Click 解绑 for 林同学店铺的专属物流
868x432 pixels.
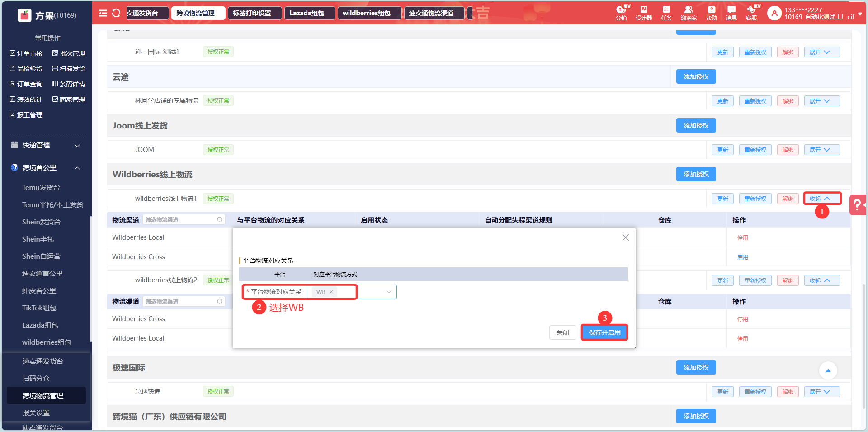coord(788,101)
